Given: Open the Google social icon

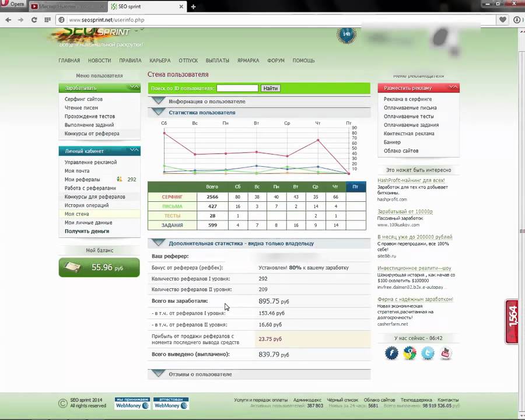Looking at the screenshot, I should click(409, 353).
